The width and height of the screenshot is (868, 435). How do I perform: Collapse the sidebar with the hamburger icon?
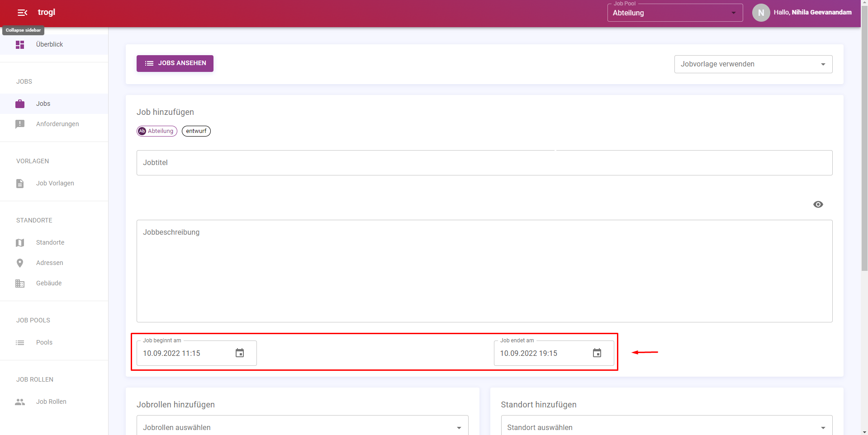coord(22,13)
